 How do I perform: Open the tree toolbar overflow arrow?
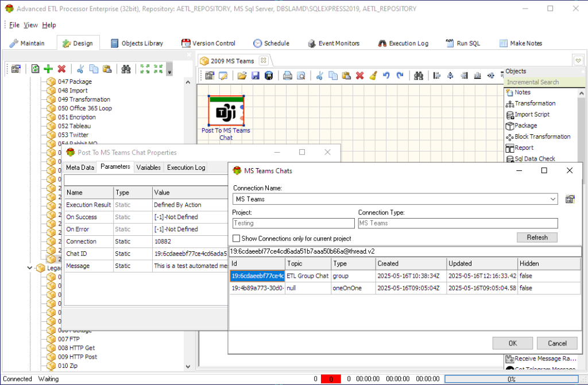coord(169,69)
